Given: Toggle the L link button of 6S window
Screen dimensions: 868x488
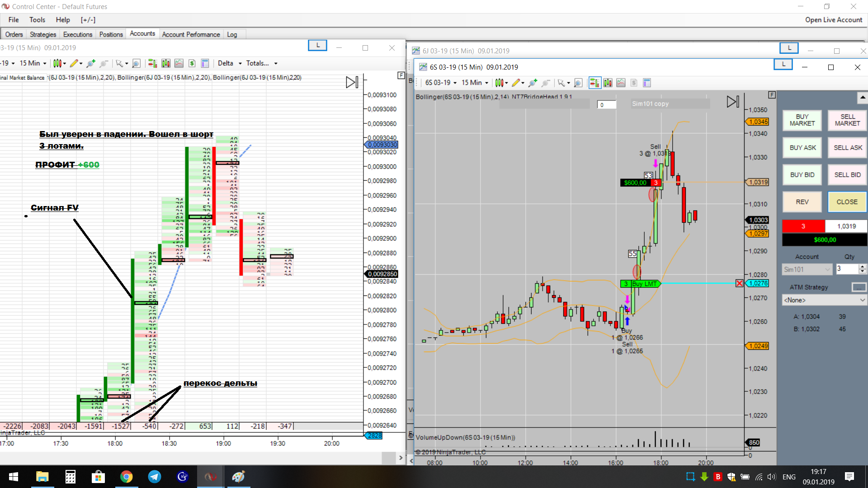Looking at the screenshot, I should pyautogui.click(x=783, y=65).
